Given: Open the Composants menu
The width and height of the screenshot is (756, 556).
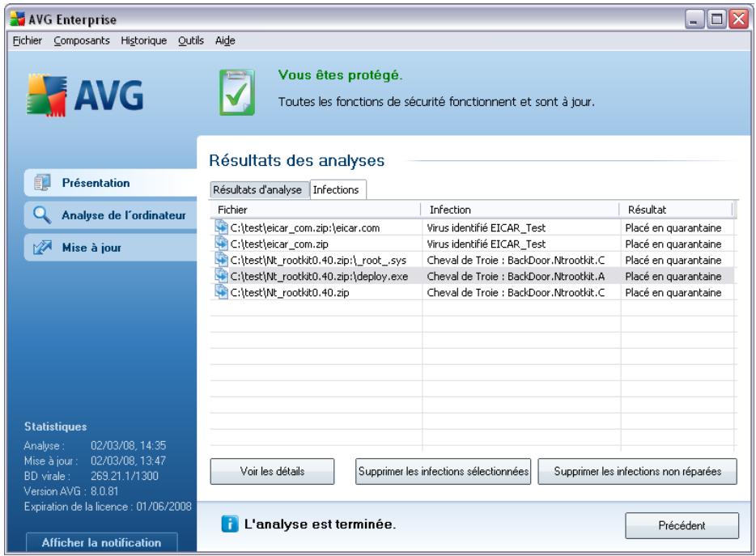Looking at the screenshot, I should (82, 40).
